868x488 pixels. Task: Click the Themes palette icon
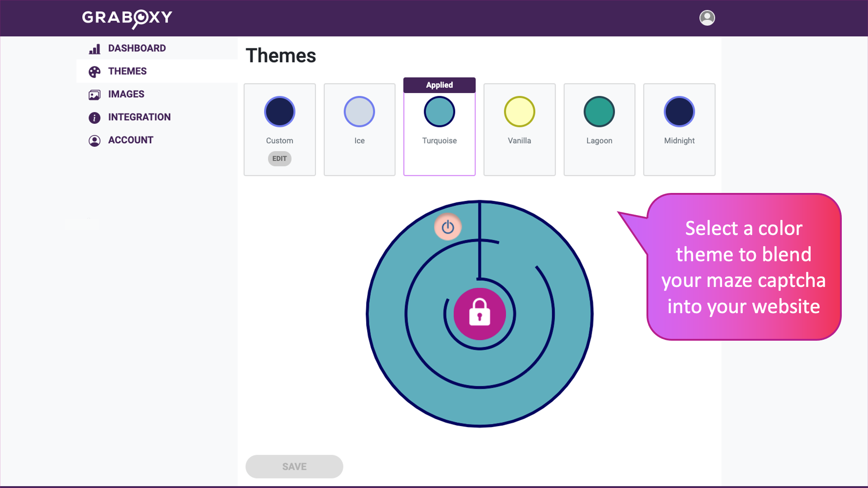pyautogui.click(x=95, y=71)
